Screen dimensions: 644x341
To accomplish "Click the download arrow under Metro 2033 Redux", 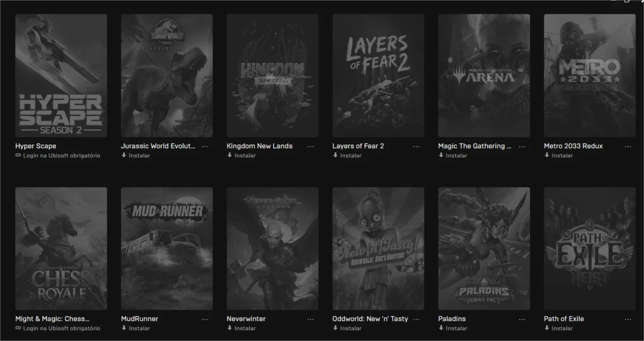I will click(547, 155).
